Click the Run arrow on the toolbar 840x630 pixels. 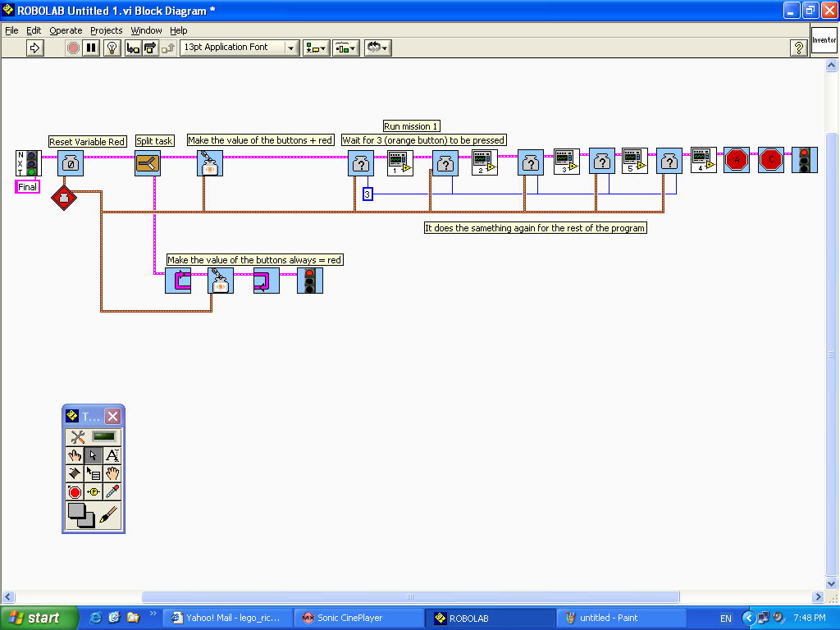click(34, 48)
